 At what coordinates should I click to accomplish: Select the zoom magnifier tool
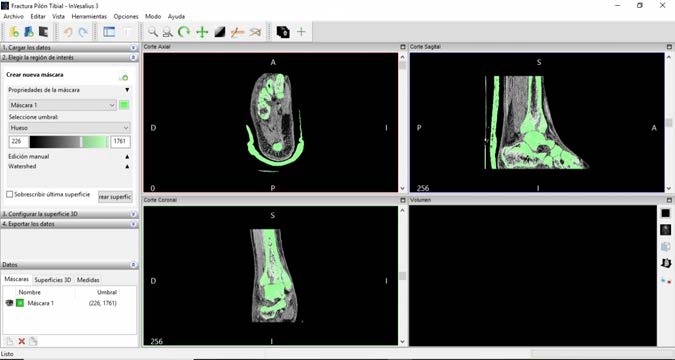(x=152, y=32)
